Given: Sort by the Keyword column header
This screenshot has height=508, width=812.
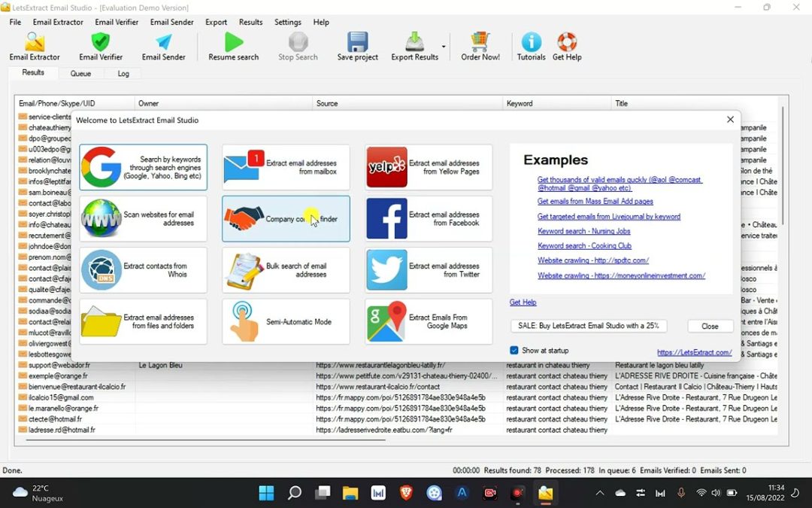Looking at the screenshot, I should [x=557, y=103].
